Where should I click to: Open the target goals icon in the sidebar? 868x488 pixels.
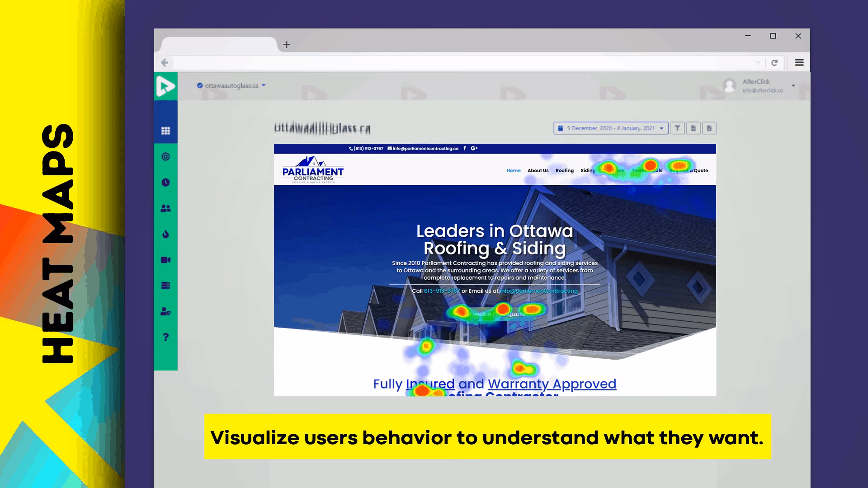165,156
